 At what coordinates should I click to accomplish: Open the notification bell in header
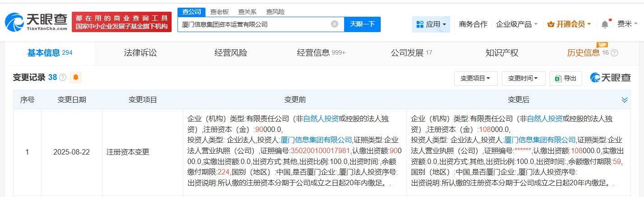pos(605,24)
